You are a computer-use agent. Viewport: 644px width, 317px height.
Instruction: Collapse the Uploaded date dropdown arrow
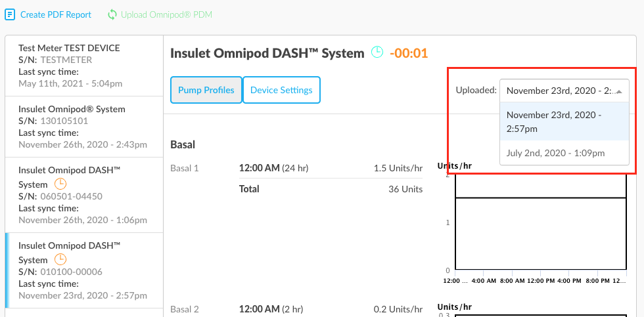[x=620, y=91]
